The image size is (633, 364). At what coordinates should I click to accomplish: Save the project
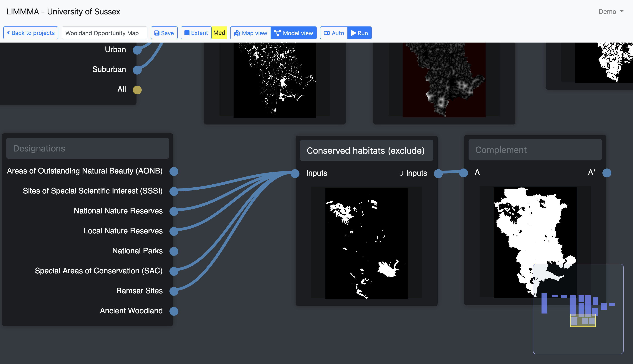[x=164, y=33]
